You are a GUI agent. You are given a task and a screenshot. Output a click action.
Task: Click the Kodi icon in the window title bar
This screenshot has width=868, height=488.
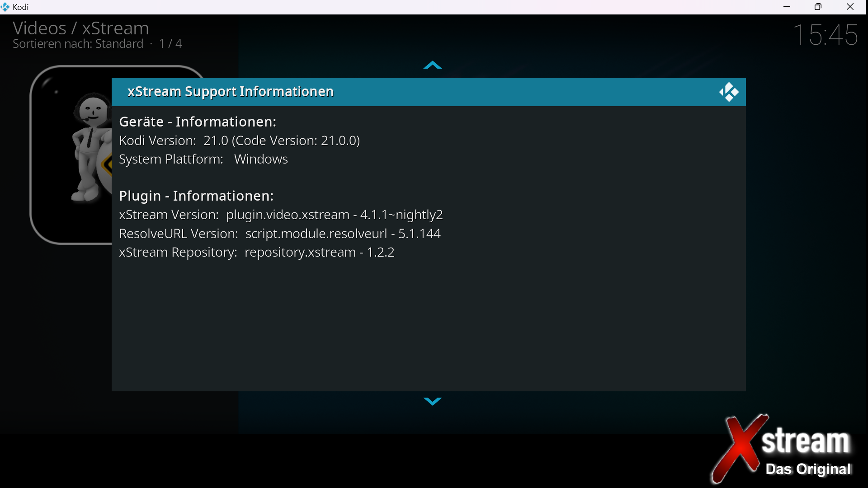click(x=5, y=7)
